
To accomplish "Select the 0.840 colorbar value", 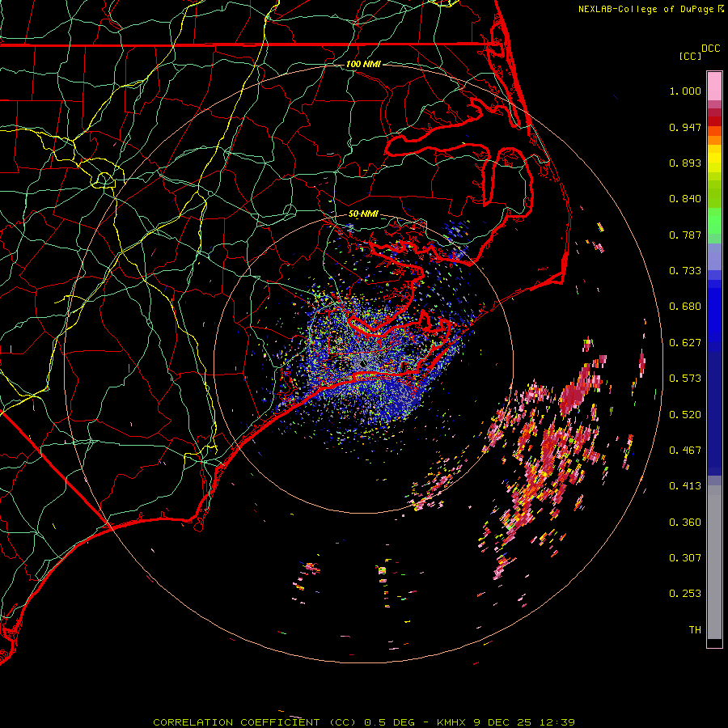I will tap(685, 199).
